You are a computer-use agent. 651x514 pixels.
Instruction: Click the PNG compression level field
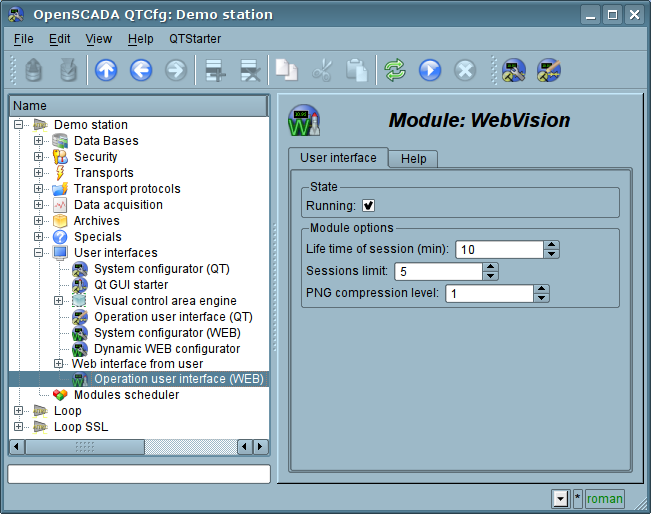point(489,294)
